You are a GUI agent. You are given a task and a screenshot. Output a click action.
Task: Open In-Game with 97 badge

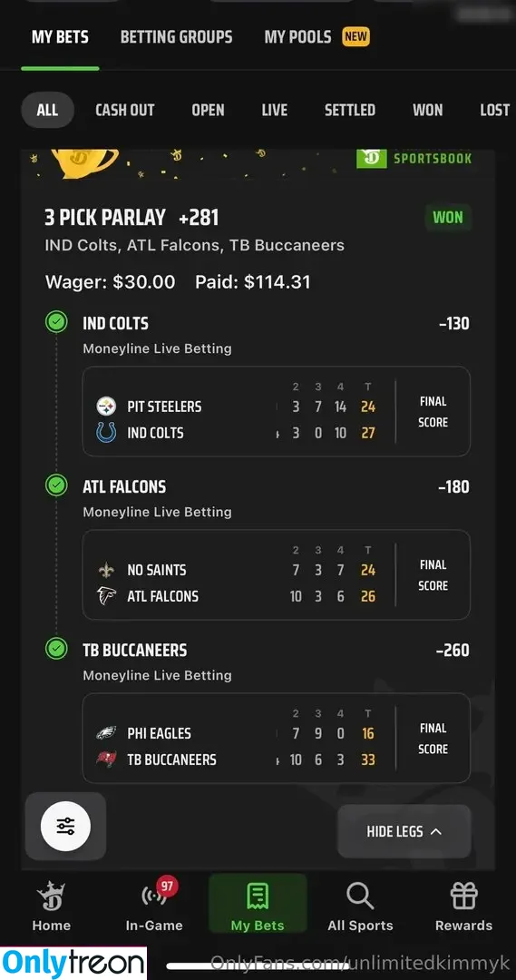click(154, 905)
